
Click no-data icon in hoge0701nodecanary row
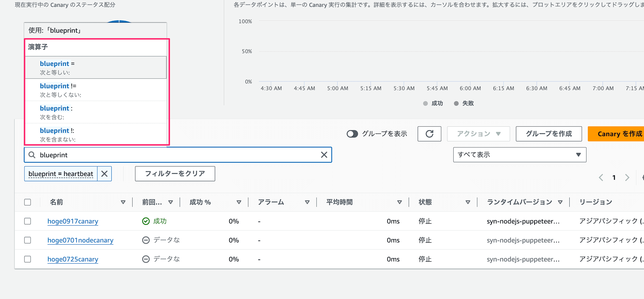(146, 240)
